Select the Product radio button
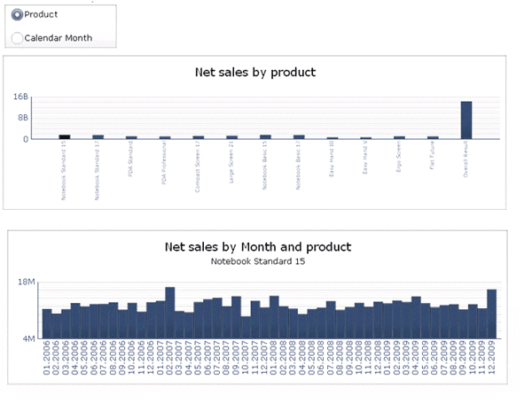 [x=17, y=15]
